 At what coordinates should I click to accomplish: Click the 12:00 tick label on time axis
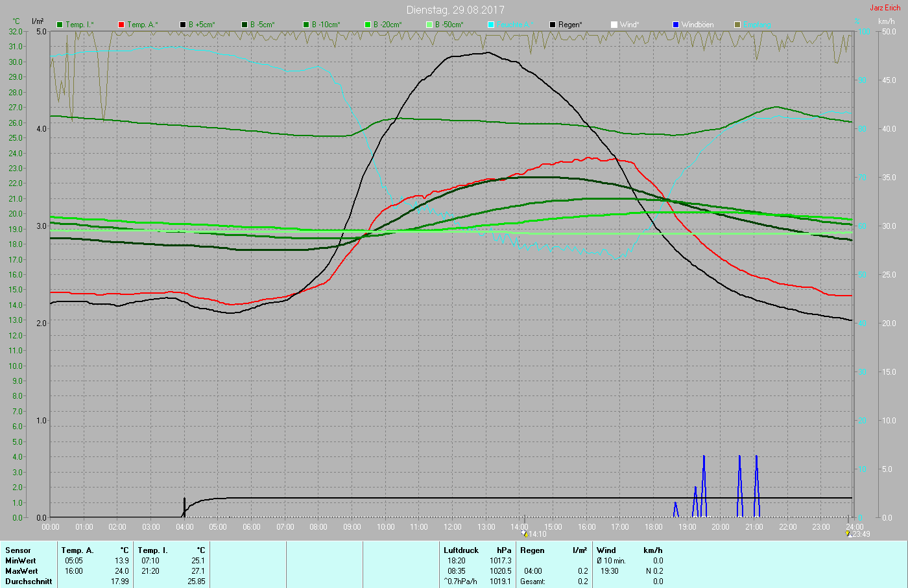[453, 527]
